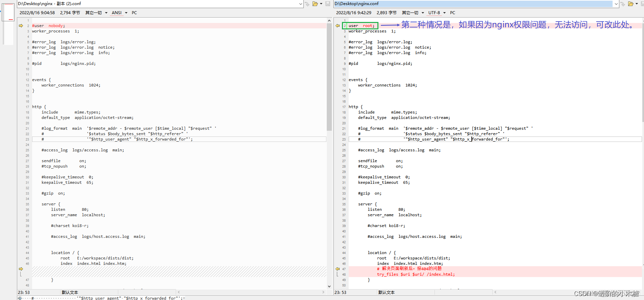644x300 pixels.
Task: Click the left pane save icon
Action: pos(328,4)
